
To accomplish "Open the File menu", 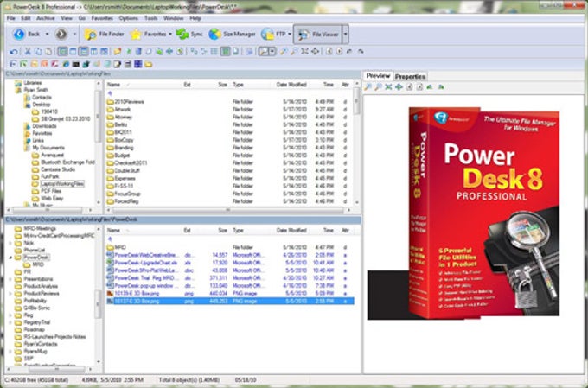I will tap(11, 18).
